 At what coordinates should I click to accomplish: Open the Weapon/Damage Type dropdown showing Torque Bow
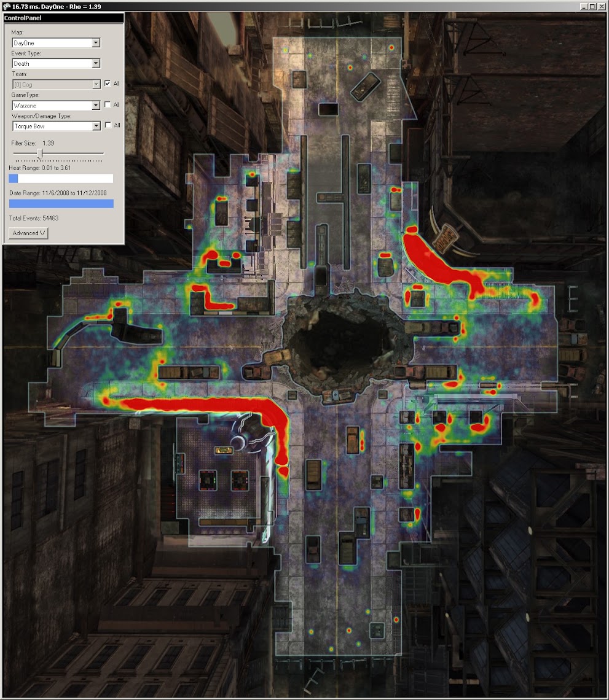(56, 126)
